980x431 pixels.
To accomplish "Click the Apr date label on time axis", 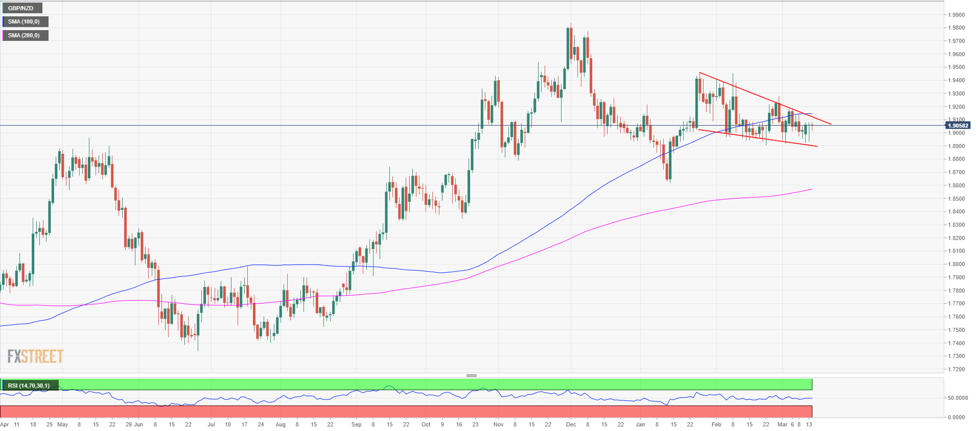I will (5, 424).
